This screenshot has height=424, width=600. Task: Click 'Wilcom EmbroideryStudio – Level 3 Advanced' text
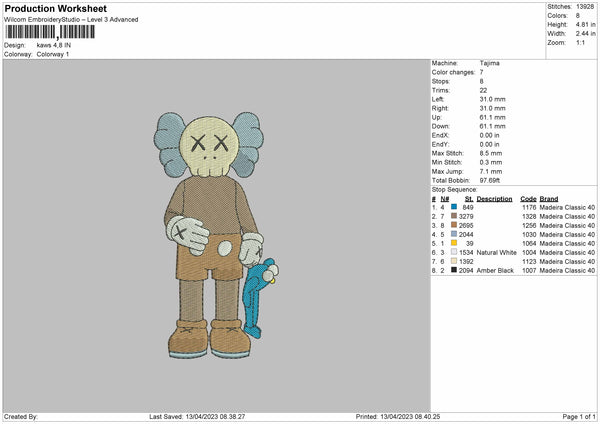click(71, 20)
